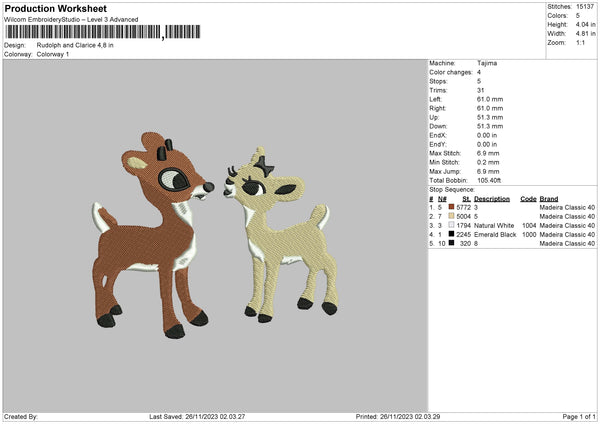Click the Max Stitch value 6.9 mm
This screenshot has width=600, height=424.
point(488,153)
